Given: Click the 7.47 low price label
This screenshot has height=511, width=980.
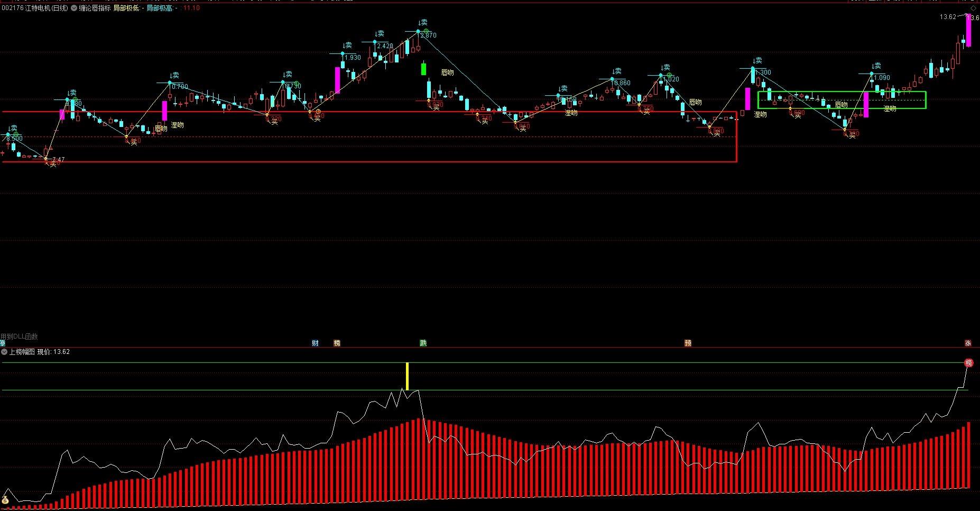Looking at the screenshot, I should 58,159.
